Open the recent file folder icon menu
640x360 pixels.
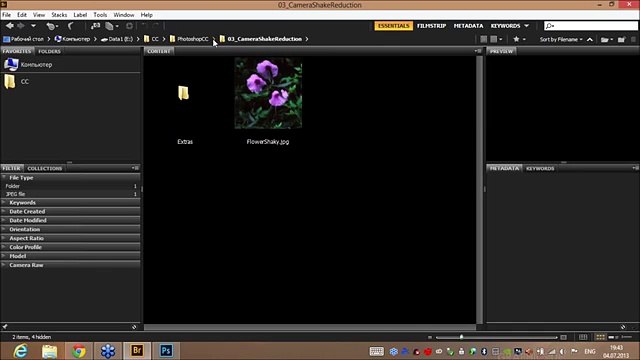pos(607,40)
